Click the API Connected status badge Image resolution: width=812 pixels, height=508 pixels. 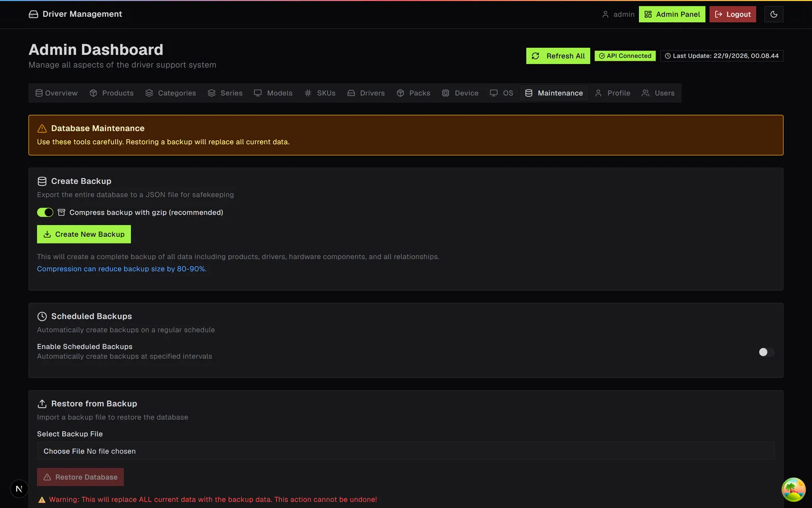pos(625,56)
